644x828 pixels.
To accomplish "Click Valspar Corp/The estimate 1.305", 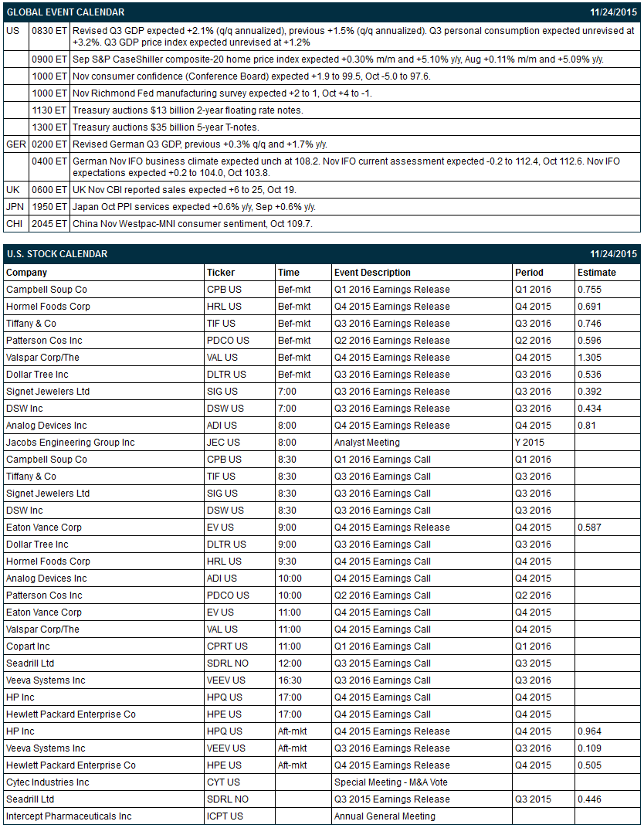I will point(589,358).
